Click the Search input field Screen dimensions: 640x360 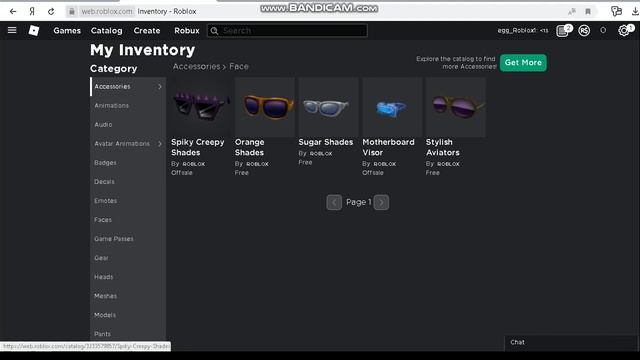coord(287,31)
